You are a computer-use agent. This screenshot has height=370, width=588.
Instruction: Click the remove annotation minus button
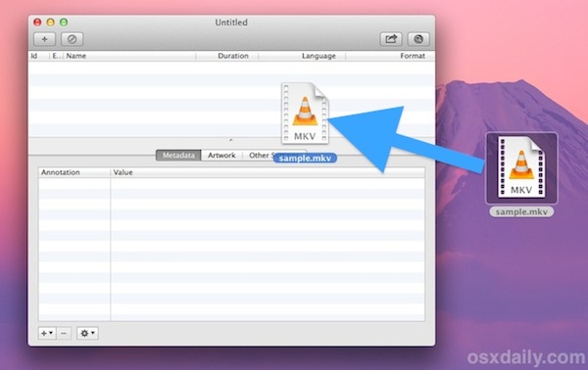click(x=64, y=333)
